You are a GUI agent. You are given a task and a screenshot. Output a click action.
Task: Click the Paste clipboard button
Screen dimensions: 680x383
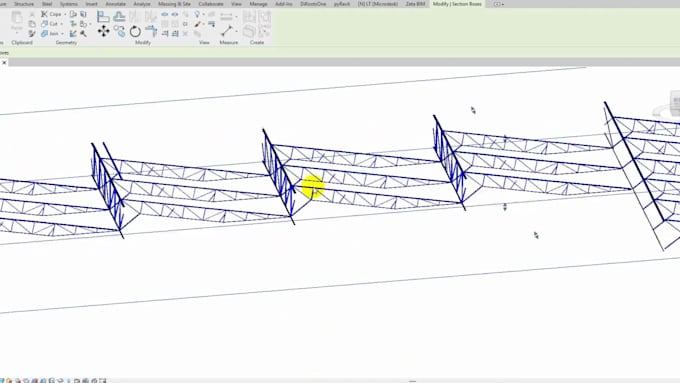tap(17, 21)
